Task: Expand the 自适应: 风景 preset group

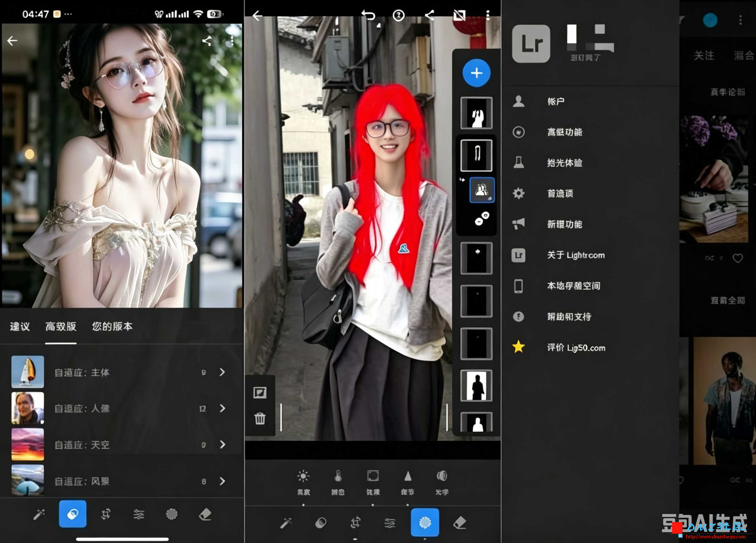Action: 122,481
